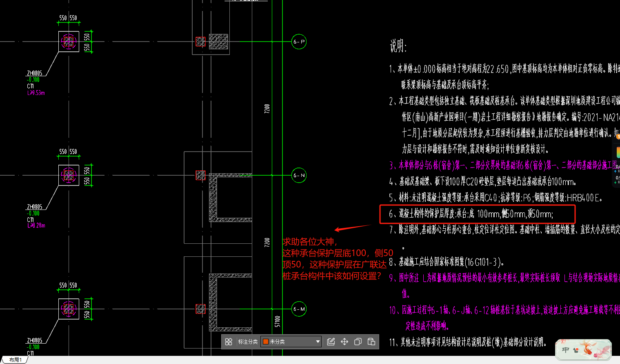The image size is (620, 364).
Task: Click the input method skin icon with red dot
Action: (x=576, y=350)
